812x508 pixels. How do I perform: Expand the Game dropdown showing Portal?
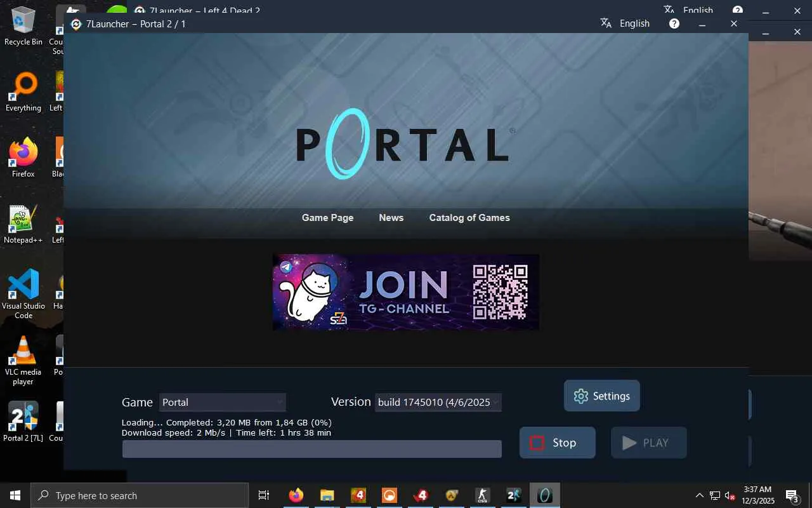pos(223,402)
